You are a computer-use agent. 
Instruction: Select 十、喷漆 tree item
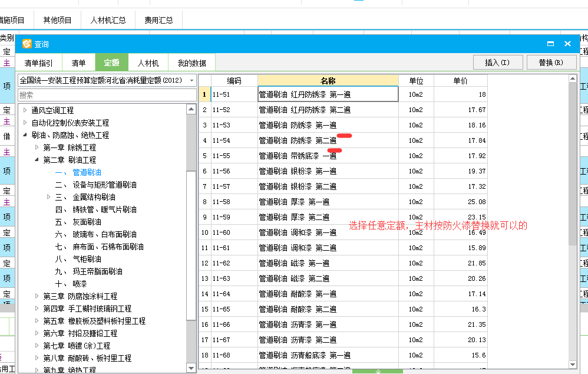point(71,284)
